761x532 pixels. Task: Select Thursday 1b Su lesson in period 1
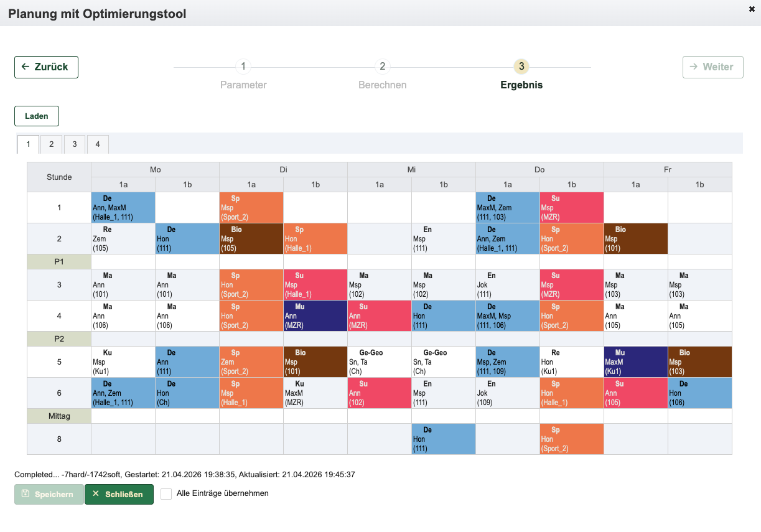(571, 208)
